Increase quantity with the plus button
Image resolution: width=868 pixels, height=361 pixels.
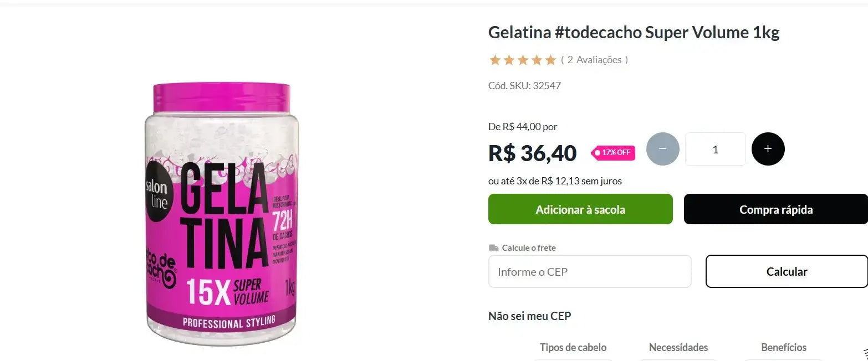768,149
